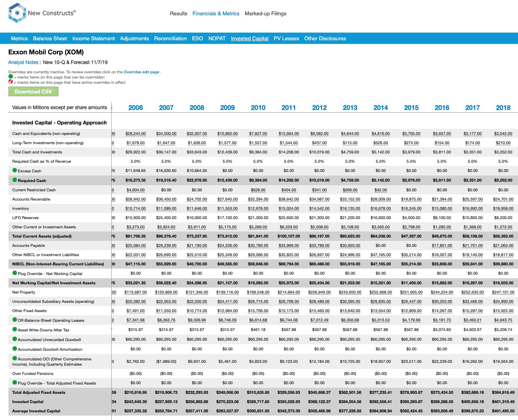The height and width of the screenshot is (420, 518).
Task: Click override dot for Asset Write-Downs After Tax
Action: (x=15, y=329)
